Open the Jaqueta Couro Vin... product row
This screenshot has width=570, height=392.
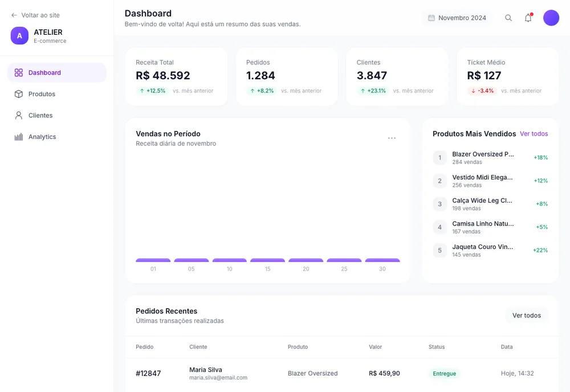point(490,250)
